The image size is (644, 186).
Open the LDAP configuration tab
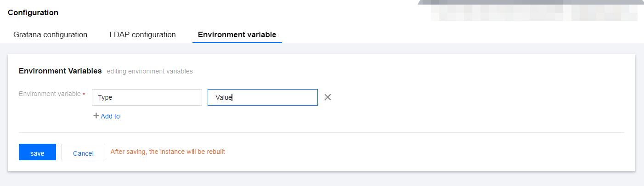coord(143,34)
